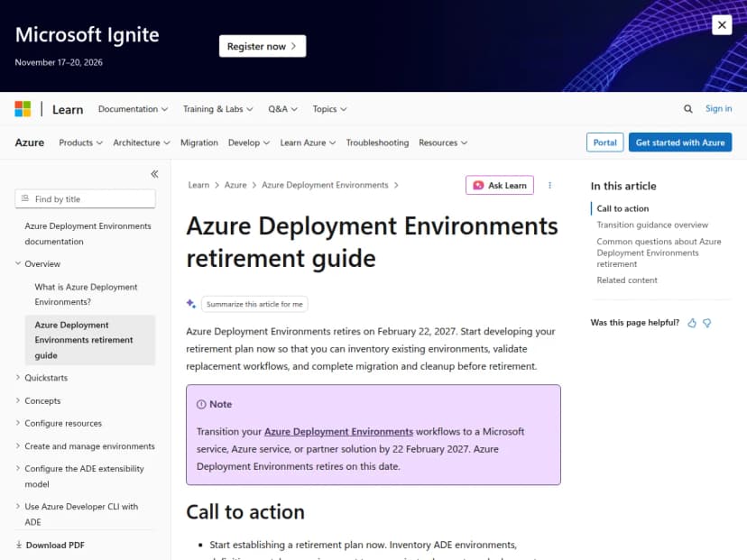Expand the Quickstarts tree section
Screen dimensions: 747x560
point(18,377)
